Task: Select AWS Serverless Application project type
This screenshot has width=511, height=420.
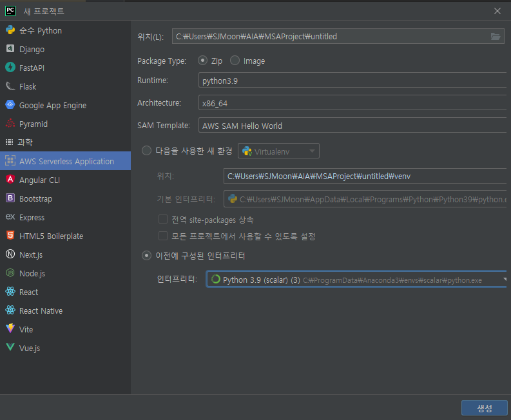Action: pos(65,161)
